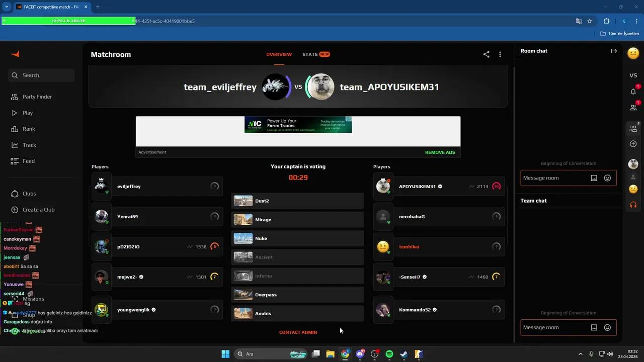The image size is (644, 362).
Task: Open the emoji picker in Team chat
Action: coord(607,328)
